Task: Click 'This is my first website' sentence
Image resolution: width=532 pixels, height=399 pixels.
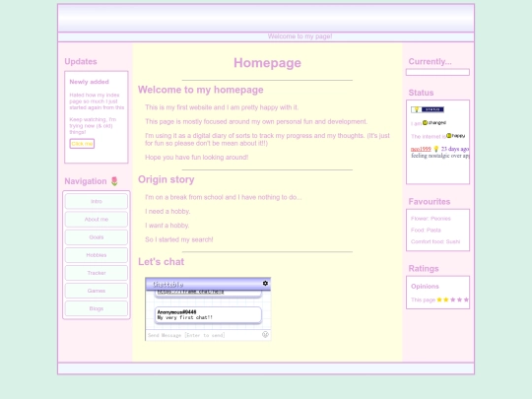Action: tap(222, 107)
